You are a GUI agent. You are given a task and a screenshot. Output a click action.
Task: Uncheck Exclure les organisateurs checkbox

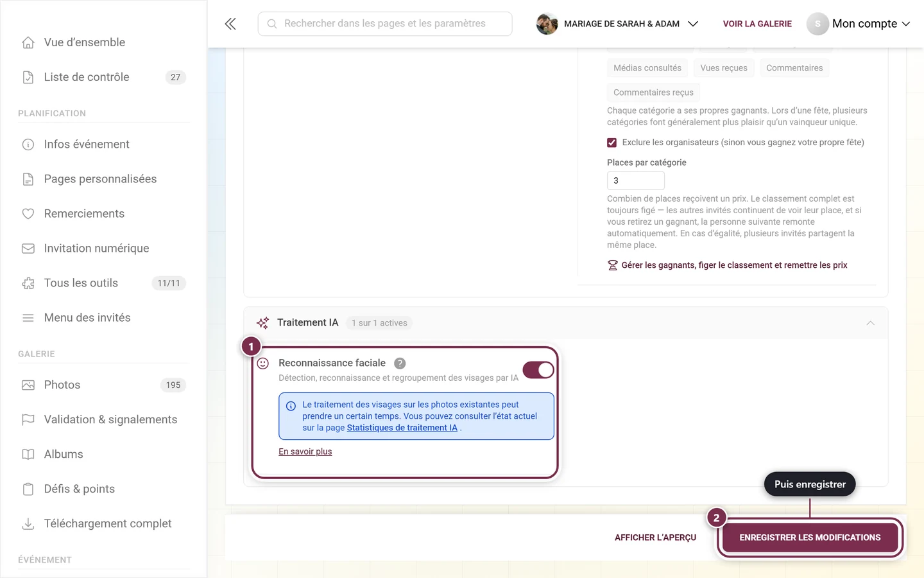[x=612, y=143]
